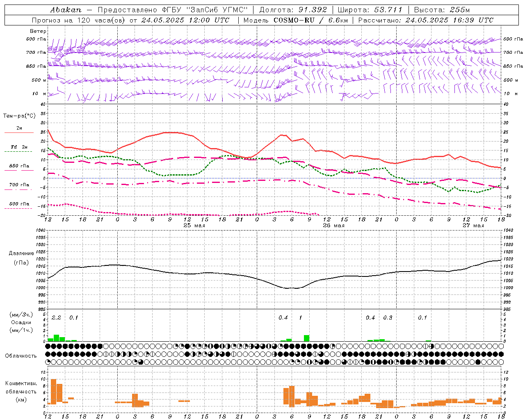This screenshot has width=525, height=420.
Task: Click the '2.2' precipitation amount value
Action: [x=56, y=318]
